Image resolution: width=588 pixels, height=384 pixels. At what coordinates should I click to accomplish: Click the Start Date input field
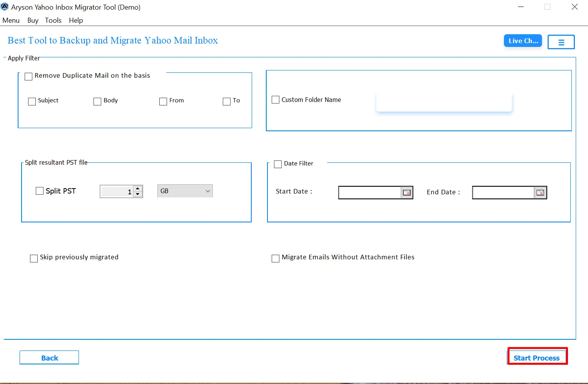370,192
